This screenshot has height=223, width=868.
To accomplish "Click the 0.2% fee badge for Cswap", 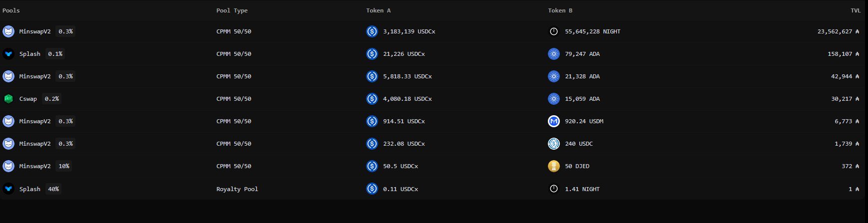I will tap(51, 99).
